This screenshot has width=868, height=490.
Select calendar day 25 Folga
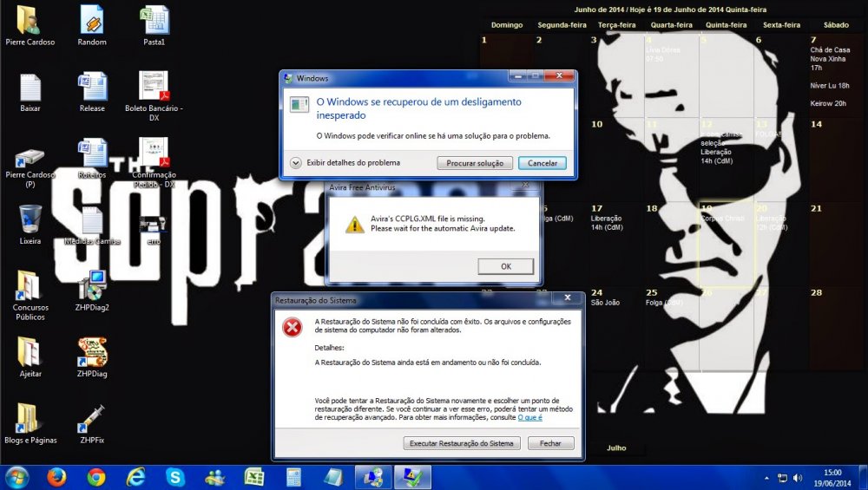(671, 328)
